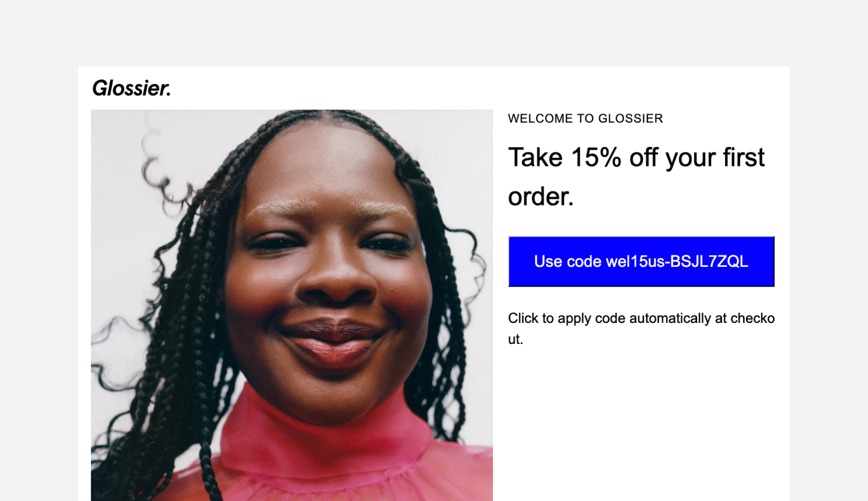Click the Glossier logo at top
This screenshot has width=868, height=501.
(x=131, y=88)
